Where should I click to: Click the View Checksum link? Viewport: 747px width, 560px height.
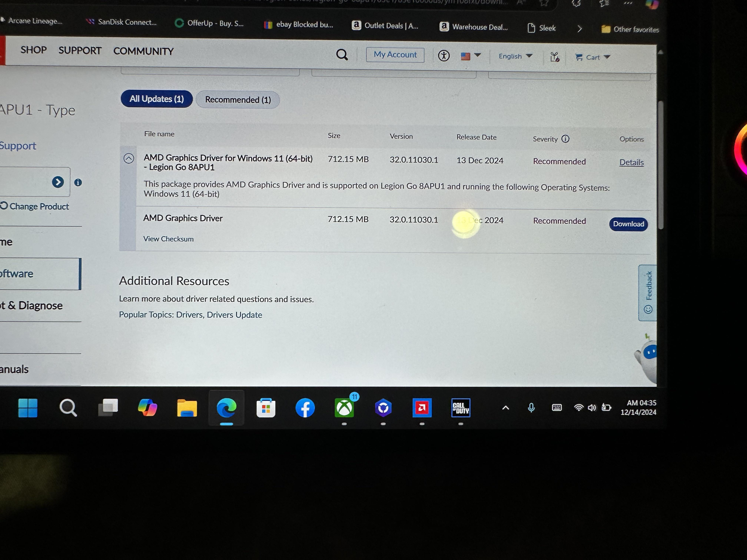[168, 239]
